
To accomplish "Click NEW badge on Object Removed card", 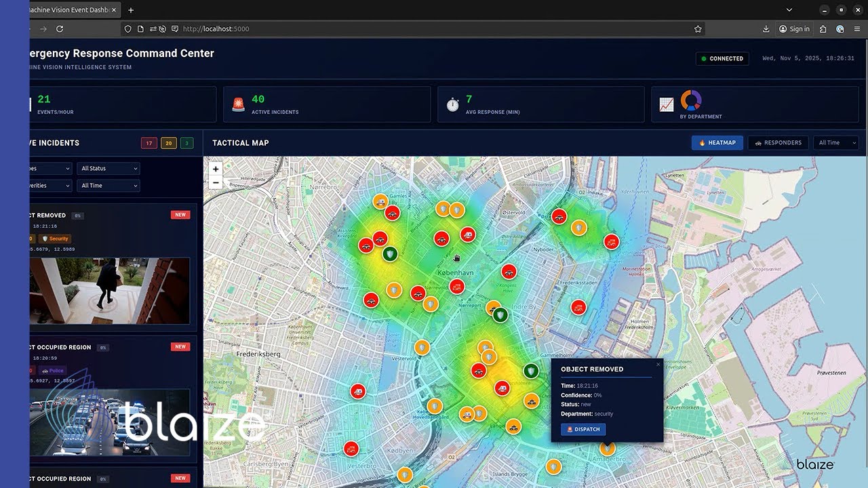I will tap(180, 215).
